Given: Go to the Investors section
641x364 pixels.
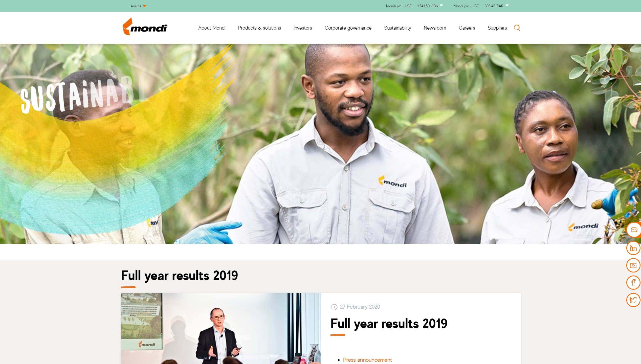Looking at the screenshot, I should [x=303, y=28].
